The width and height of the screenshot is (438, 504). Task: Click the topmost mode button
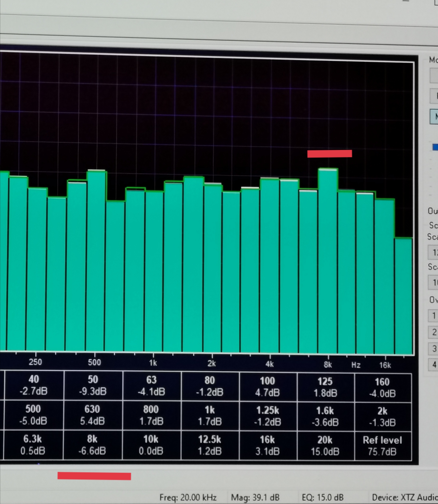(434, 76)
